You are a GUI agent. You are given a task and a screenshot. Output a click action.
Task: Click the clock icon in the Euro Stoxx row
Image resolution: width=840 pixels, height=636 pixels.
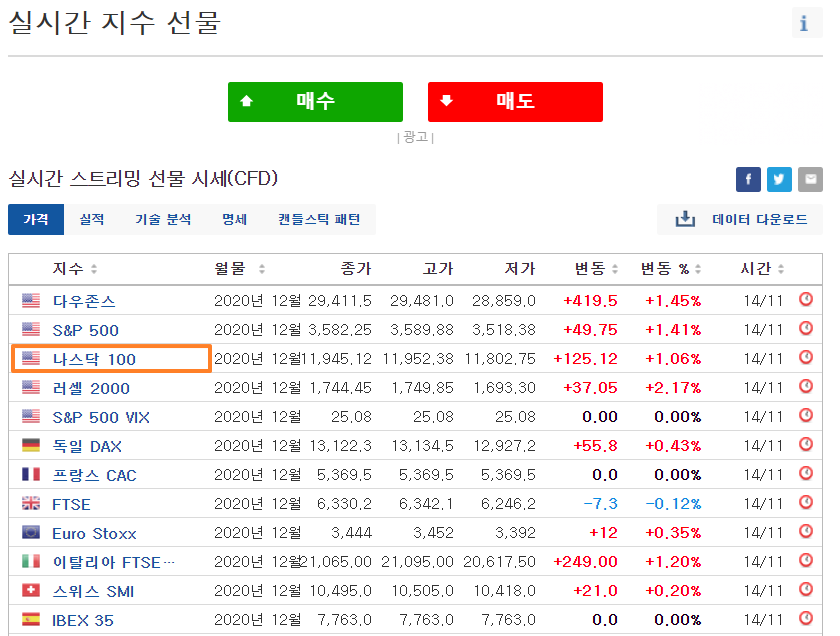[806, 531]
